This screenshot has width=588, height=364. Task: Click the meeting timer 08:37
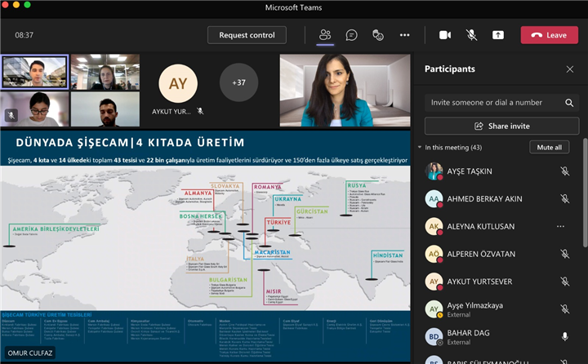coord(24,35)
